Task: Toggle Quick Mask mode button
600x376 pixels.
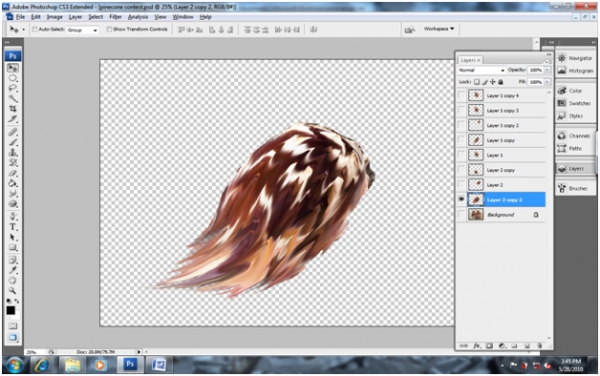Action: tap(13, 326)
